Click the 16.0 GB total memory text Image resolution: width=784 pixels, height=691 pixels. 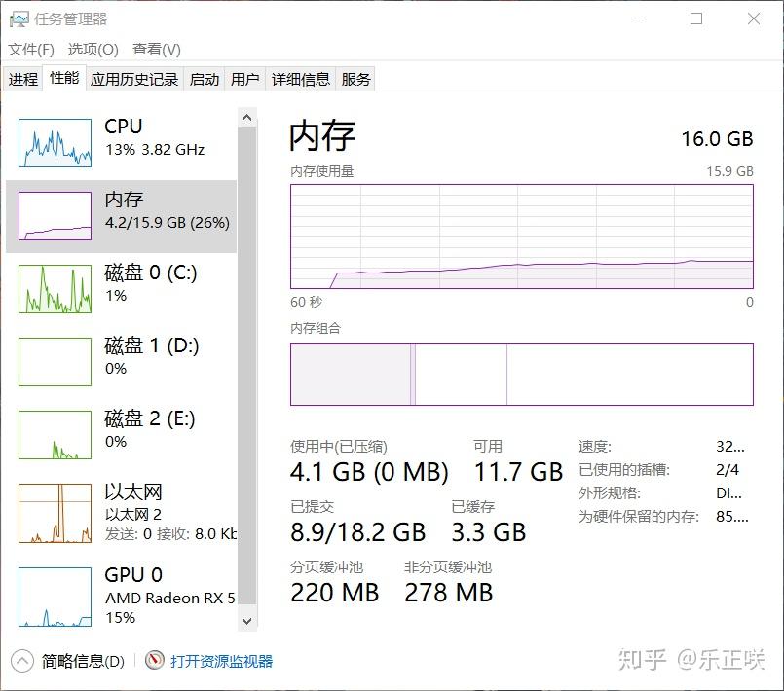(x=717, y=139)
